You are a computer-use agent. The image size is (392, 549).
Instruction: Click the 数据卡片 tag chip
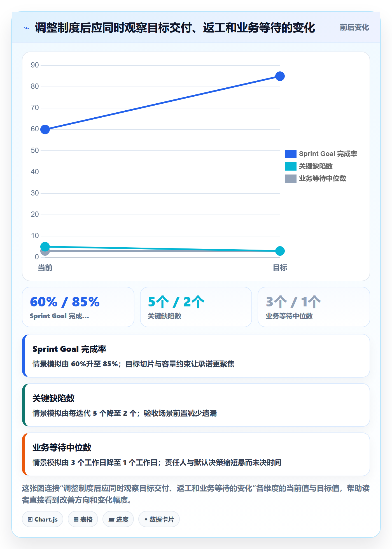tap(159, 519)
